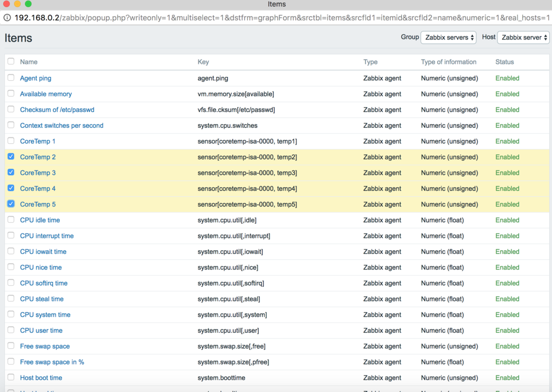This screenshot has height=392, width=552.
Task: Uncheck the CoreTemp 3 checkbox
Action: click(x=11, y=172)
